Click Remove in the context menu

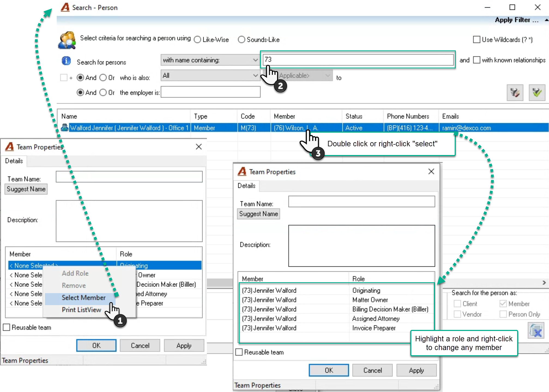[74, 285]
